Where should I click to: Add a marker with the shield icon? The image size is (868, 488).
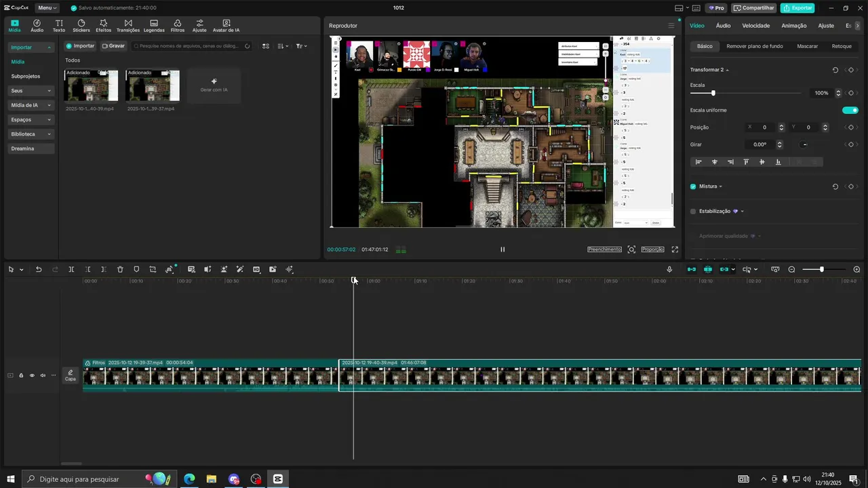pyautogui.click(x=136, y=269)
